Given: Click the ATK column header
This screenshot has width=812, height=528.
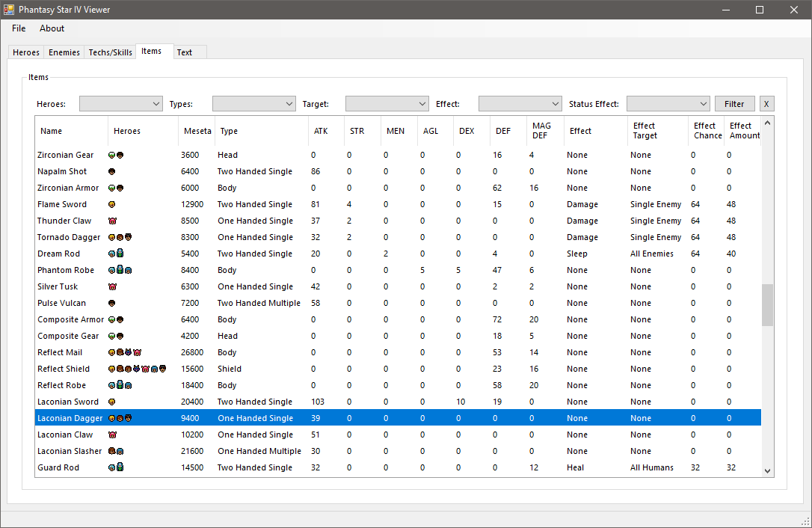Looking at the screenshot, I should (x=326, y=131).
